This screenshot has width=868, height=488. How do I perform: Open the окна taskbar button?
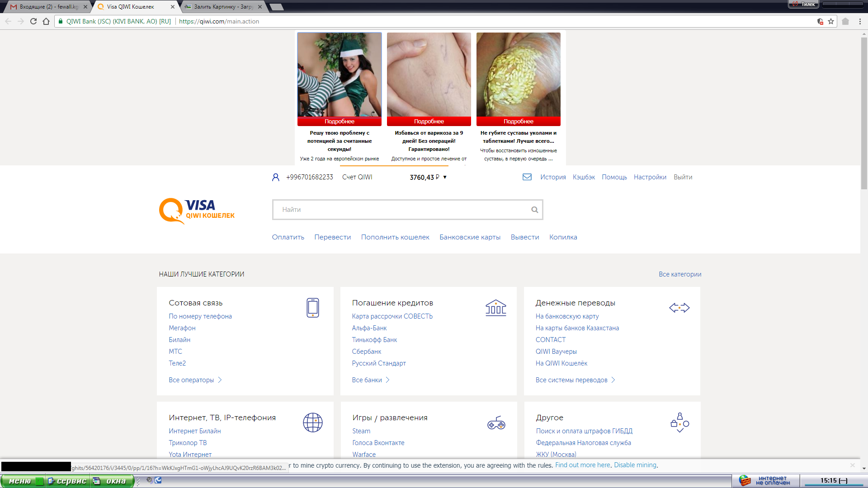(x=112, y=481)
